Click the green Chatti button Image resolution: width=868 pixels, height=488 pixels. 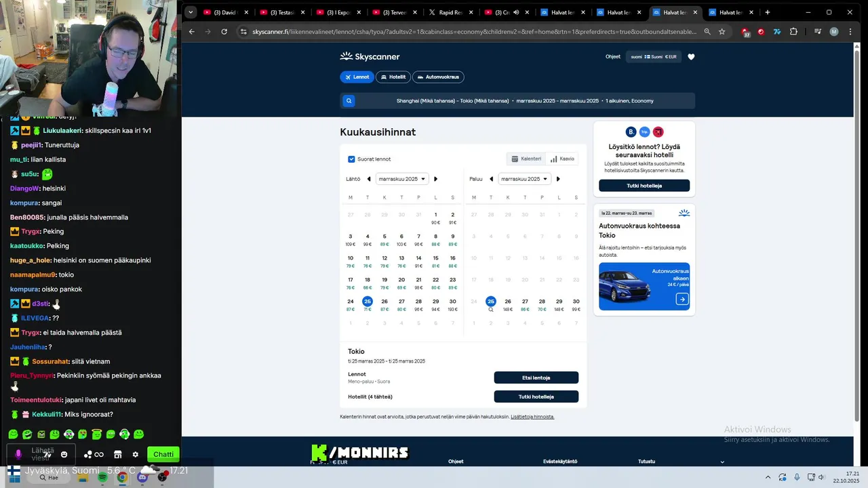click(163, 454)
